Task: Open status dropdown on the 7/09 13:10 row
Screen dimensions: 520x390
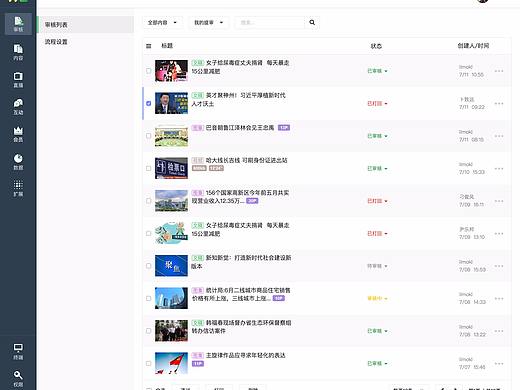Action: [x=377, y=233]
